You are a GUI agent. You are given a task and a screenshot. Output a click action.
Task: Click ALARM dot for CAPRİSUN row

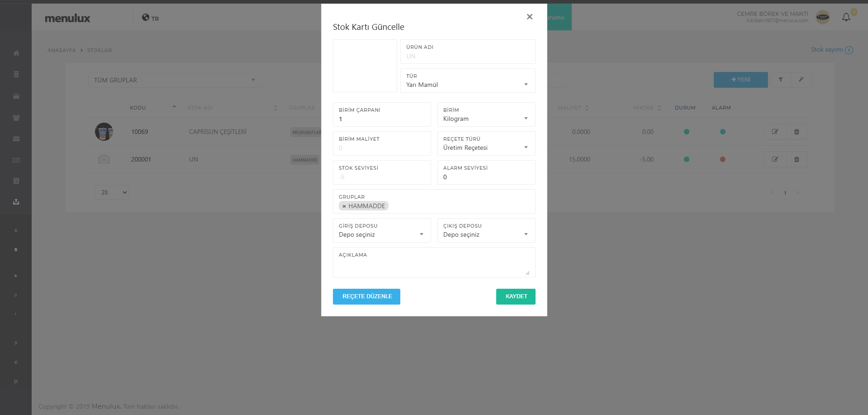point(723,132)
